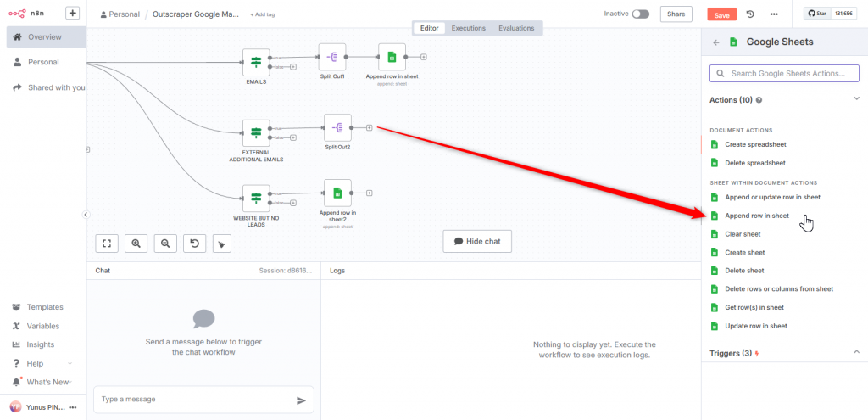Click Add tag
Image resolution: width=868 pixels, height=420 pixels.
tap(263, 15)
